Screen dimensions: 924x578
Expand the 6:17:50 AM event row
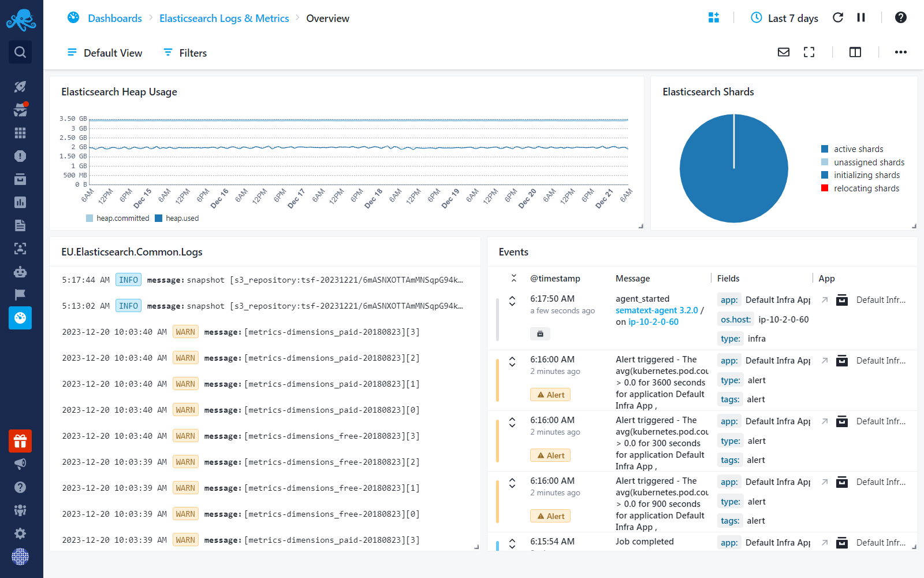pyautogui.click(x=512, y=301)
